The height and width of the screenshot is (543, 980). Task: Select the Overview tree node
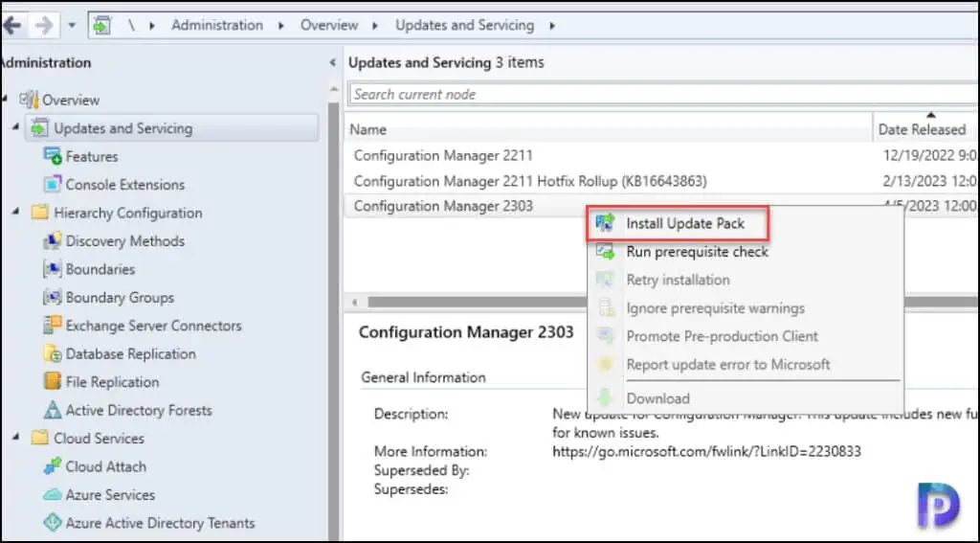(x=71, y=101)
